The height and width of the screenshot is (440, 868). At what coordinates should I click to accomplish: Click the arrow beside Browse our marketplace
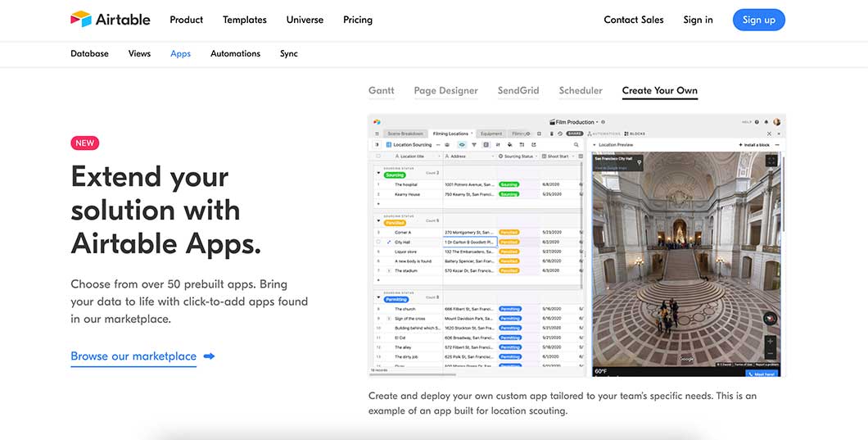point(210,356)
